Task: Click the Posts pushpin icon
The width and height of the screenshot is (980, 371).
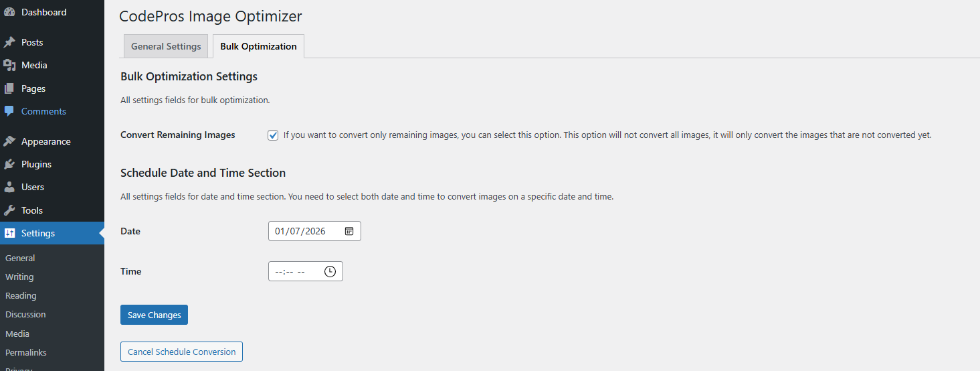Action: click(x=9, y=42)
